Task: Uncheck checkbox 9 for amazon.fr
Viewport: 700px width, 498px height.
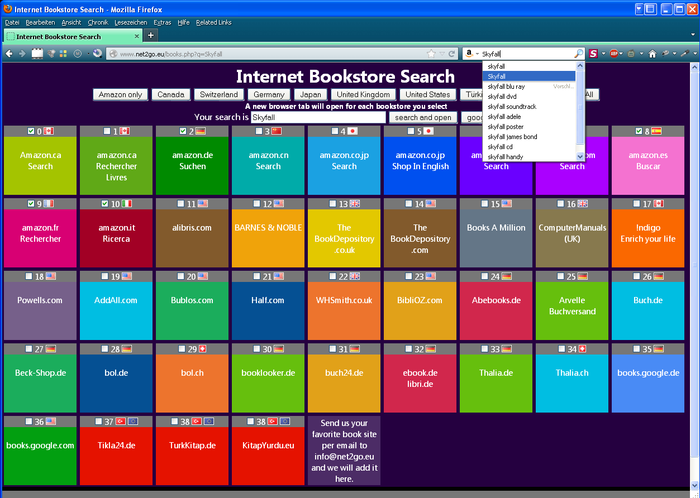Action: 31,203
